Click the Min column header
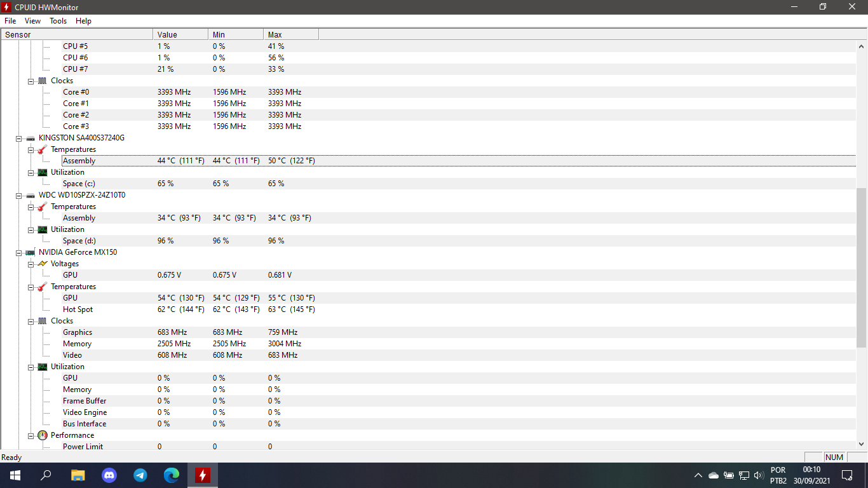Screen dimensions: 868x488 coord(236,34)
